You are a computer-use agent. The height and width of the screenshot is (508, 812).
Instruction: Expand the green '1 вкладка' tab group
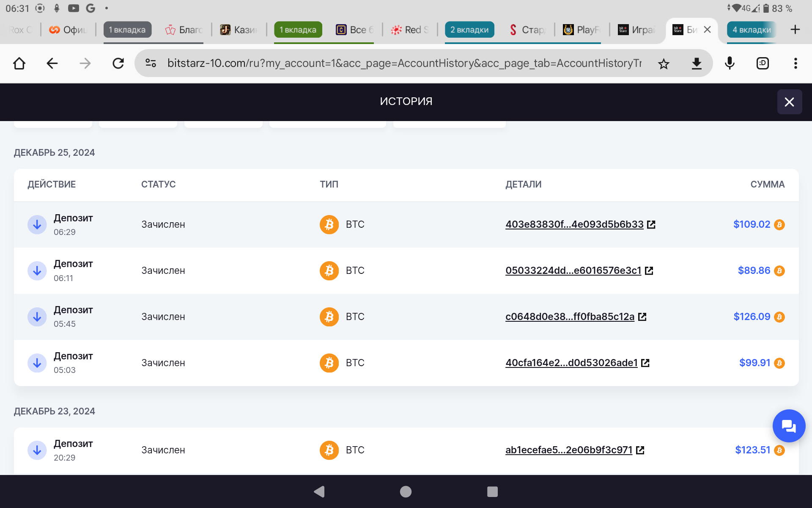coord(298,30)
